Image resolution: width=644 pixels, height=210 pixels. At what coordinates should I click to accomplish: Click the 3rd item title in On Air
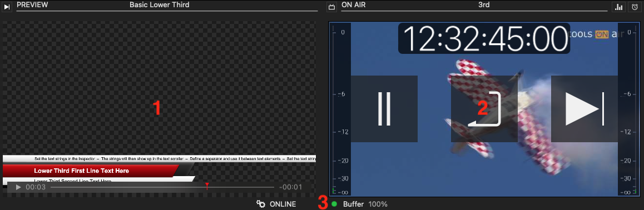coord(484,5)
